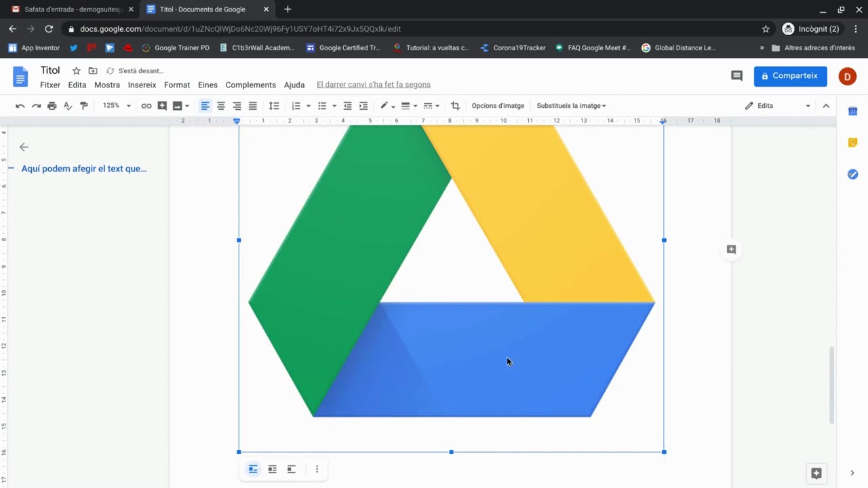Align text to the left

coord(205,106)
